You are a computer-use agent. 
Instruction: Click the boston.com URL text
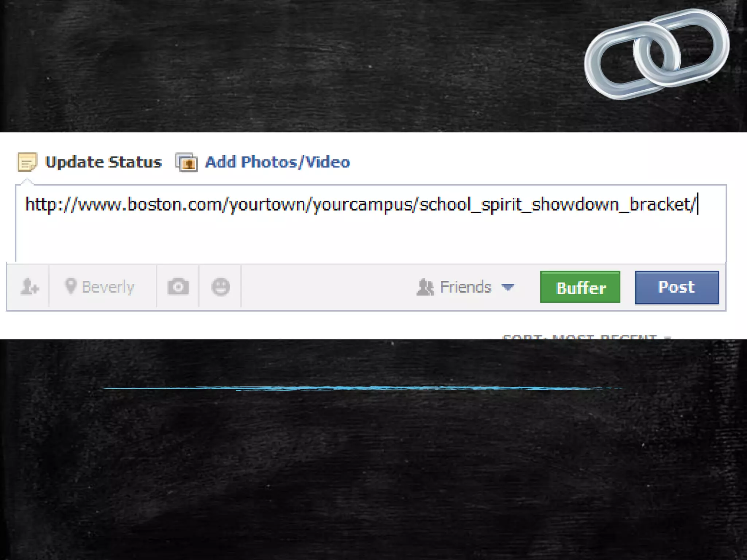[361, 204]
